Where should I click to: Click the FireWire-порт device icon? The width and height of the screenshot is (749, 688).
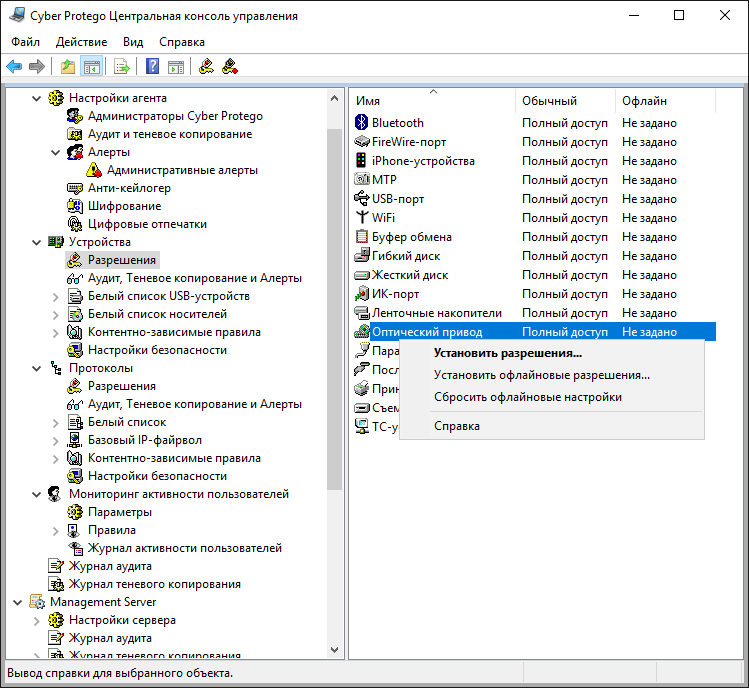click(362, 142)
